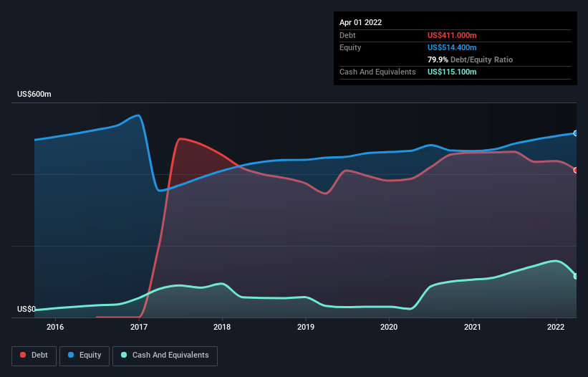Click the US$514.400m equity value
Screen dimensions: 588x377
(452, 47)
